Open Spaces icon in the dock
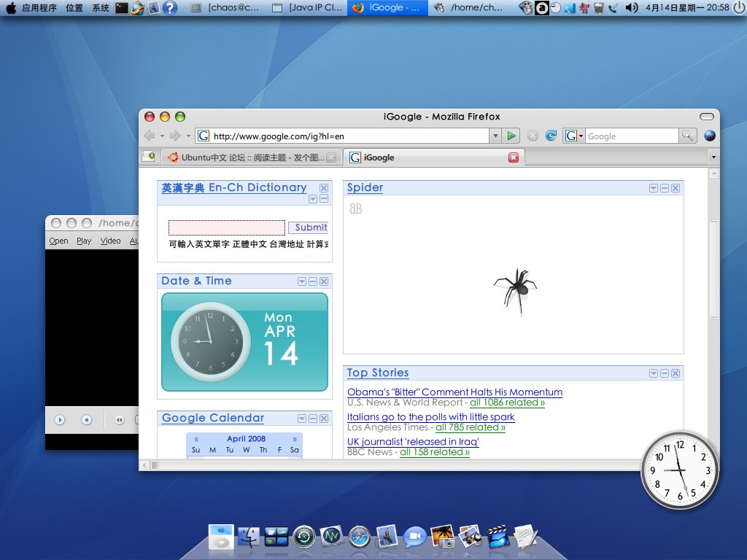Image resolution: width=747 pixels, height=560 pixels. click(276, 537)
